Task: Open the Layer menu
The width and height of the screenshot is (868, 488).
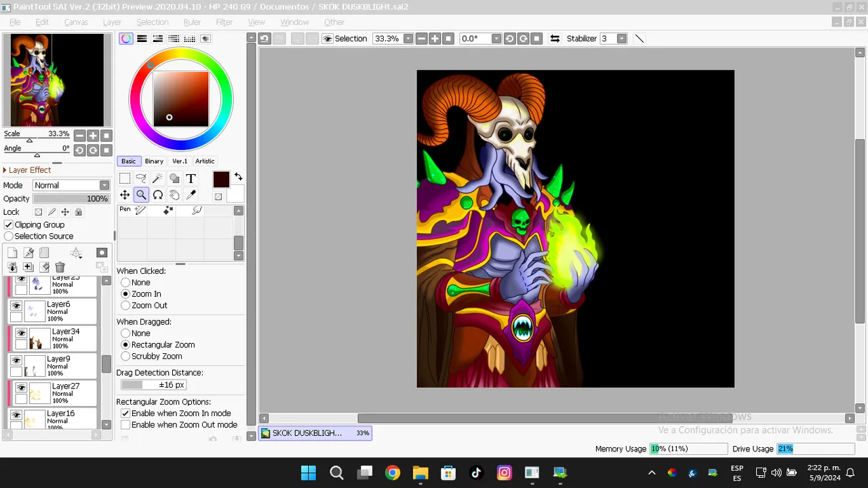Action: click(x=112, y=22)
